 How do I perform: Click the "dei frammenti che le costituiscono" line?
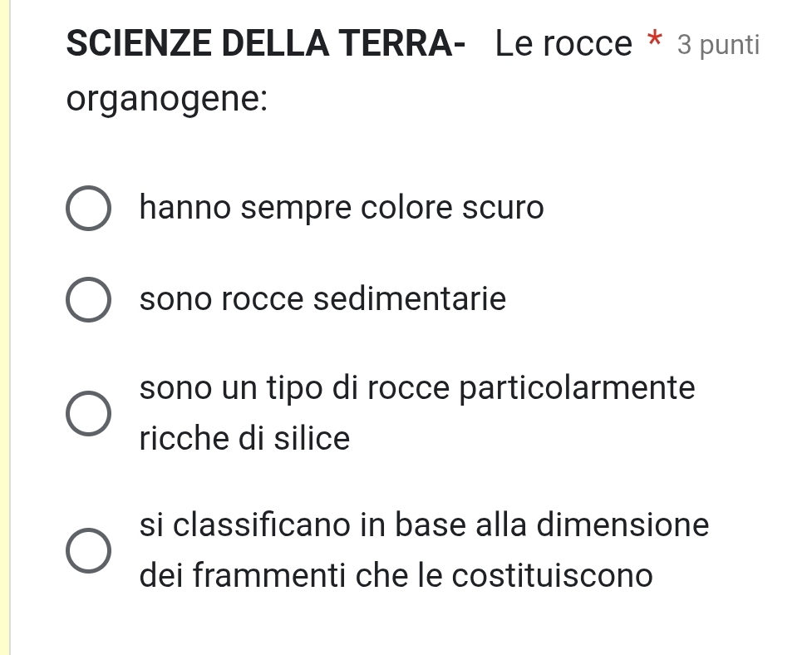click(396, 575)
